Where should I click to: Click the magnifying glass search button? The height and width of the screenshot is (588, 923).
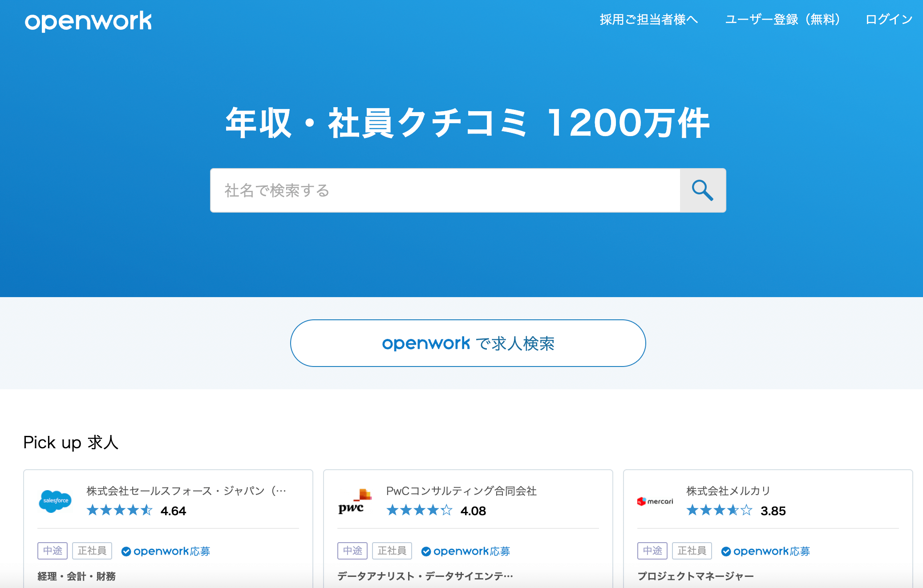coord(703,190)
